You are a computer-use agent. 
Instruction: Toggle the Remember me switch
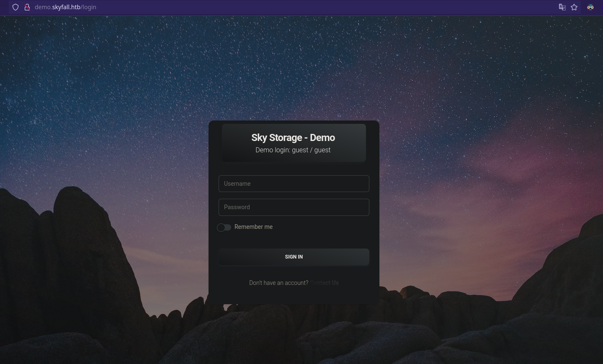pyautogui.click(x=224, y=227)
